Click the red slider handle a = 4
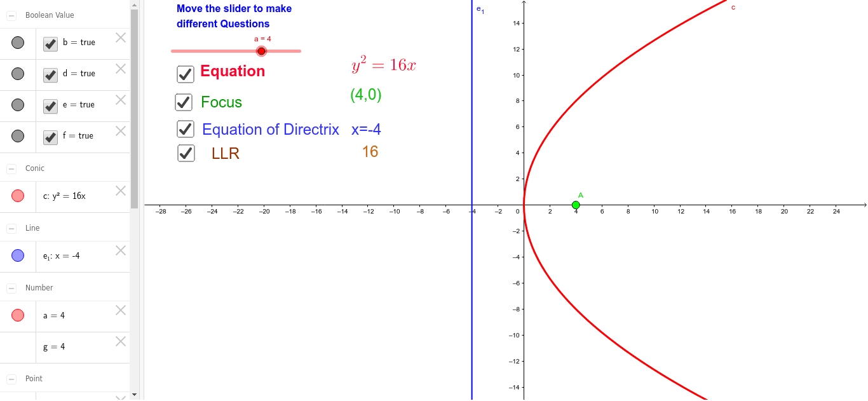 [x=261, y=51]
